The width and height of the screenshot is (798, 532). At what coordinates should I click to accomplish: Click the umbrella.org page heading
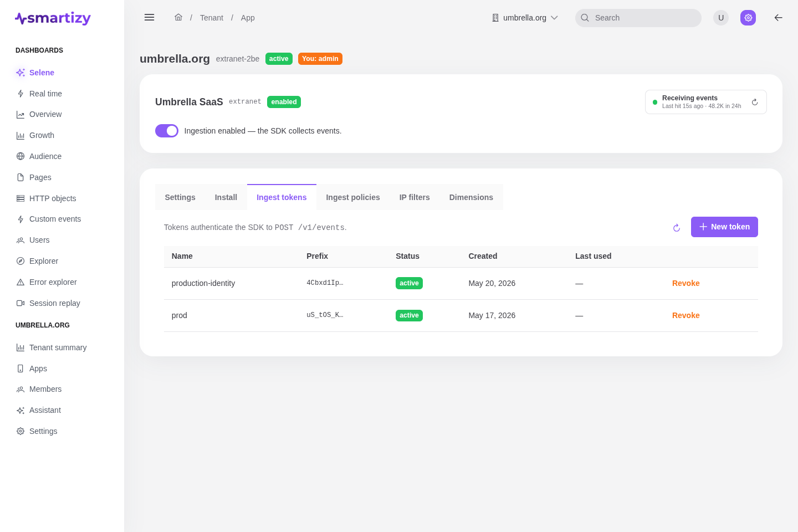coord(175,59)
